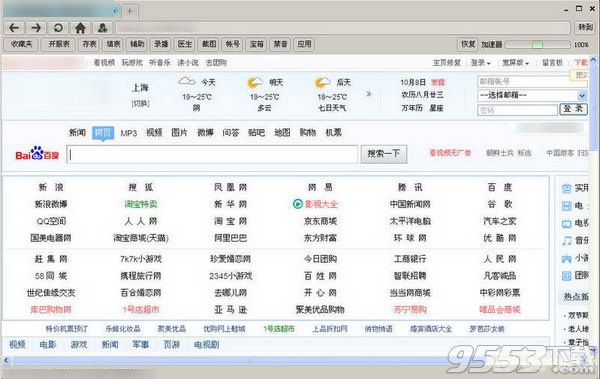600x379 pixels.
Task: Toggle the 禁音 mute button
Action: 280,44
